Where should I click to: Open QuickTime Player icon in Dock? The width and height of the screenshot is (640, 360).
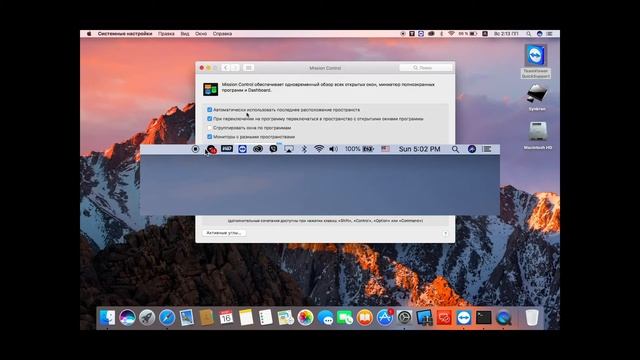(503, 317)
